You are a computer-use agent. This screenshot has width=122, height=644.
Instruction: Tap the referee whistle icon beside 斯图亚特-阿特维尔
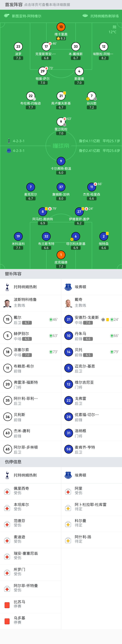7,16
